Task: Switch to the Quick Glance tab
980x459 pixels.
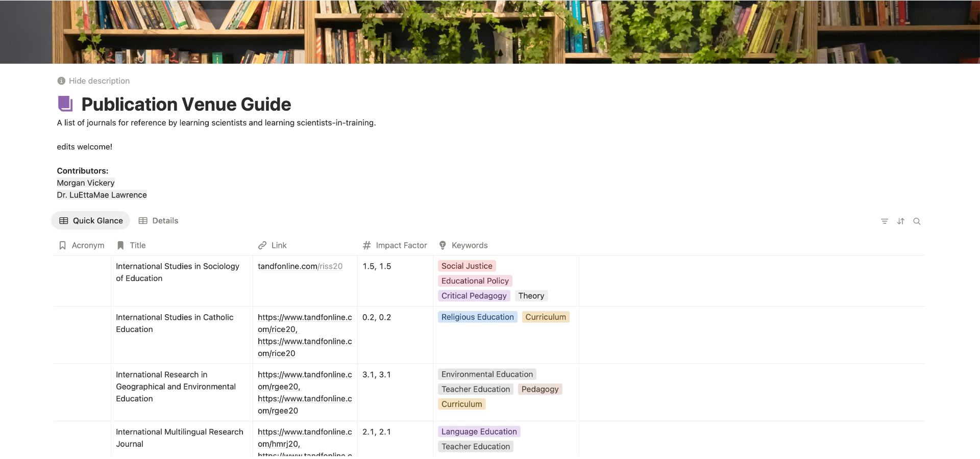Action: pyautogui.click(x=91, y=221)
